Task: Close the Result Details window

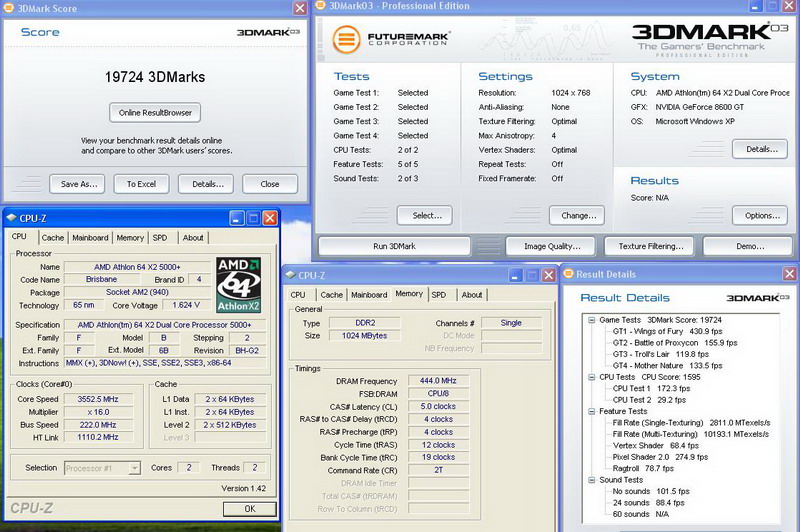Action: click(x=789, y=274)
